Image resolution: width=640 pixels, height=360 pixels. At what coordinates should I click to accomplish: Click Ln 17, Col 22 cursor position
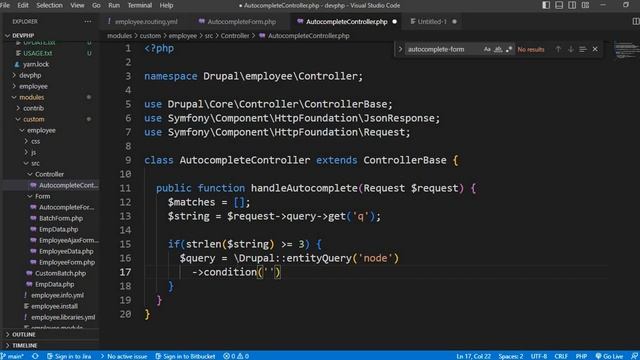pos(473,356)
